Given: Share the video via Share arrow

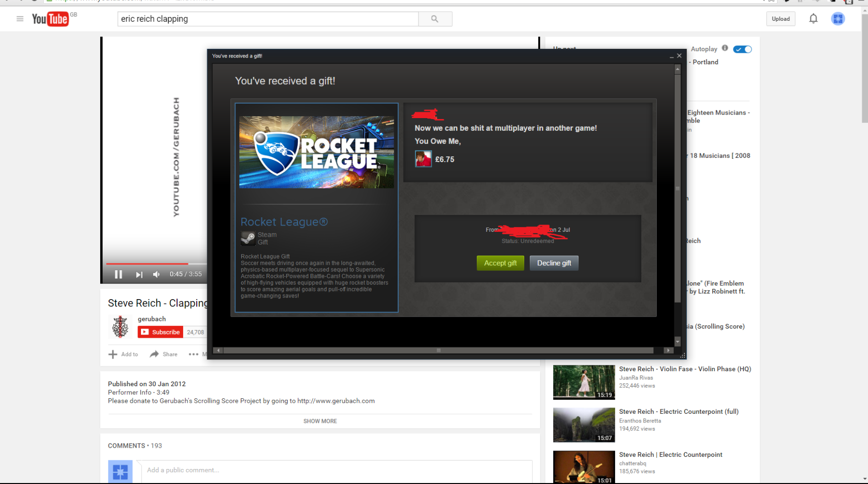Looking at the screenshot, I should (155, 354).
